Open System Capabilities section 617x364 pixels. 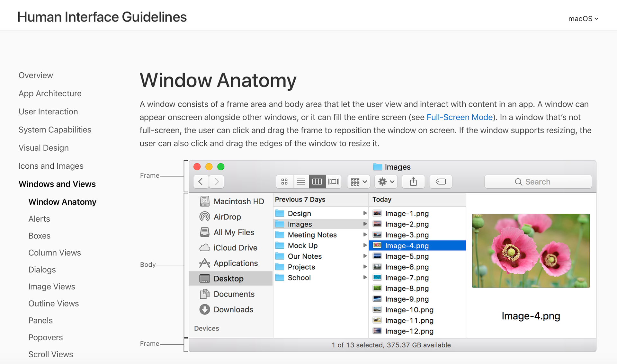pyautogui.click(x=55, y=130)
